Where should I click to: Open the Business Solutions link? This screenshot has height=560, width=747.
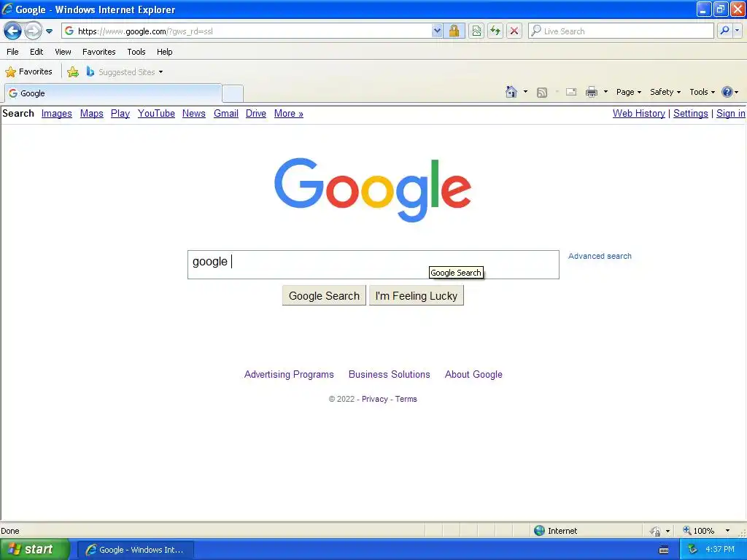coord(390,374)
